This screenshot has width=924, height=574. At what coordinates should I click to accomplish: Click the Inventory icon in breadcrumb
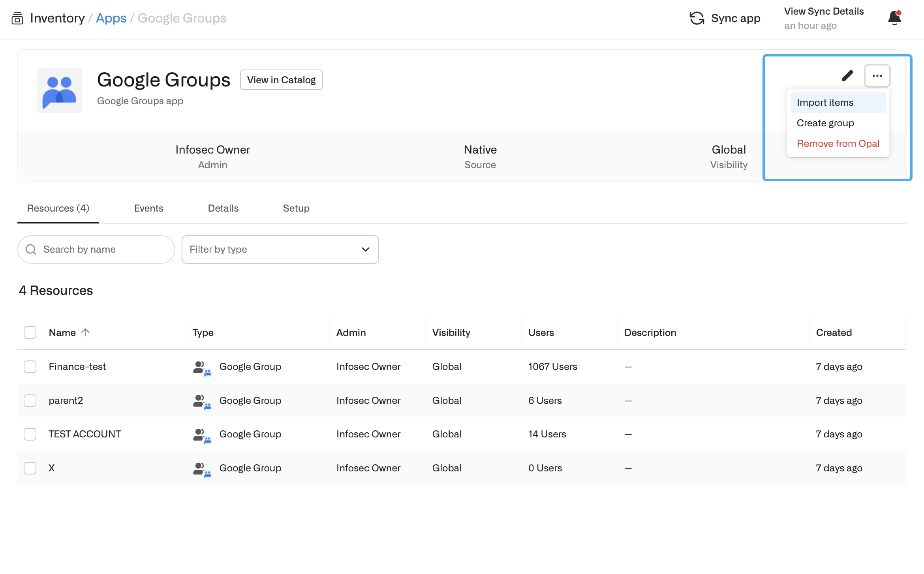[17, 18]
